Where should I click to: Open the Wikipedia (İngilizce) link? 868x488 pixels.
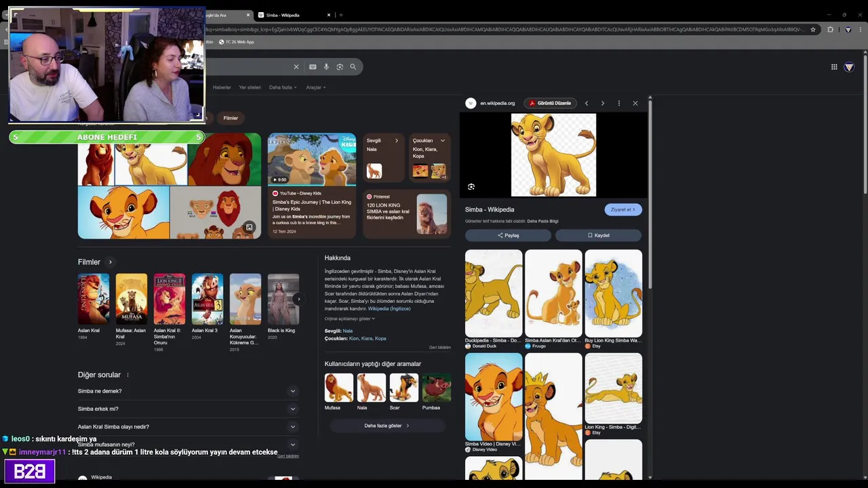(x=389, y=308)
